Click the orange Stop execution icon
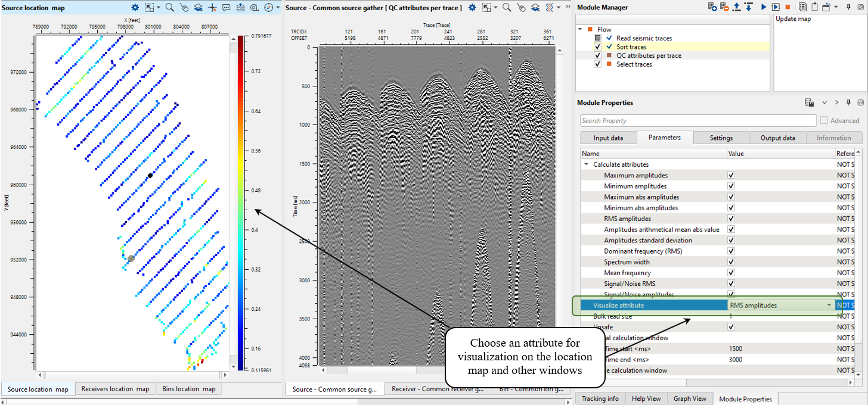The height and width of the screenshot is (405, 868). pos(788,7)
